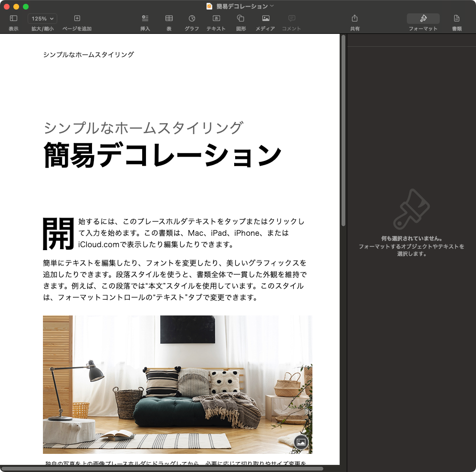This screenshot has width=476, height=472.
Task: Click the 共有 (Share) toolbar icon
Action: click(x=354, y=19)
